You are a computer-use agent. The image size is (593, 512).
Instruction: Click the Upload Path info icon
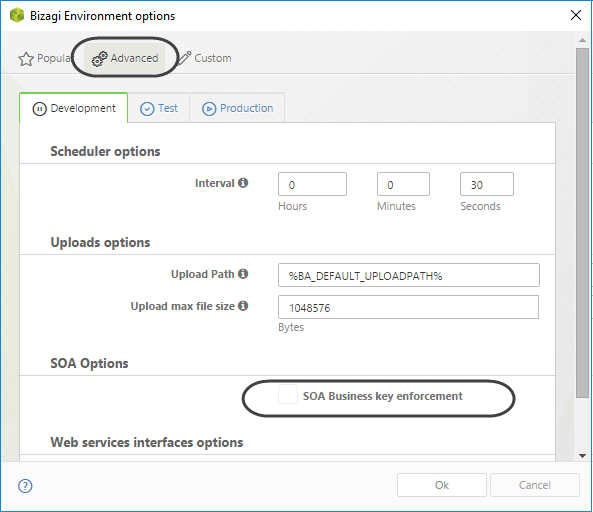[243, 273]
